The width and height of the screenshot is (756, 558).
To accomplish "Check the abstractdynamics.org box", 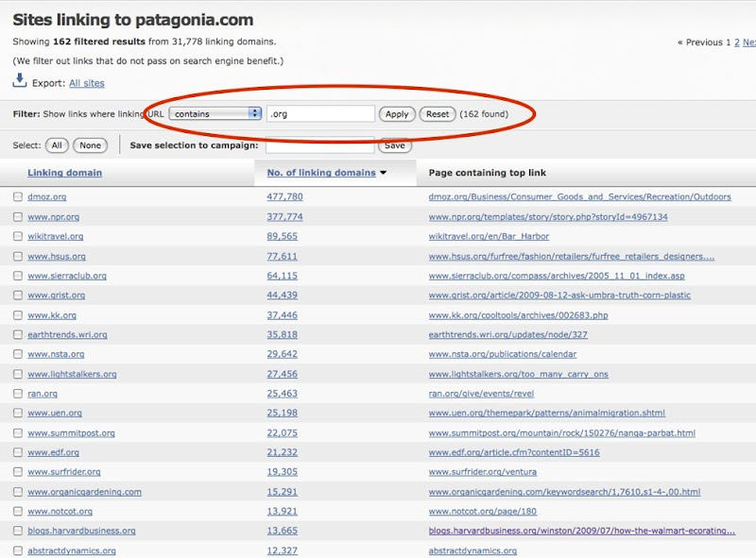I will pos(18,550).
